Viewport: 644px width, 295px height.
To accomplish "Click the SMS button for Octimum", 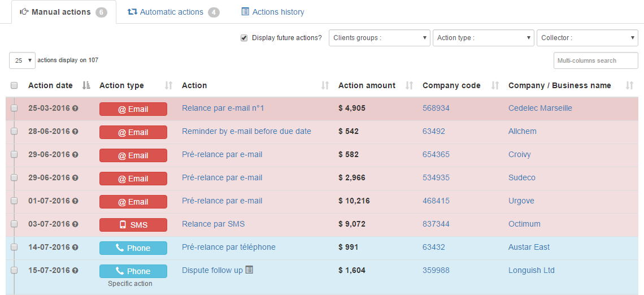I will (133, 224).
